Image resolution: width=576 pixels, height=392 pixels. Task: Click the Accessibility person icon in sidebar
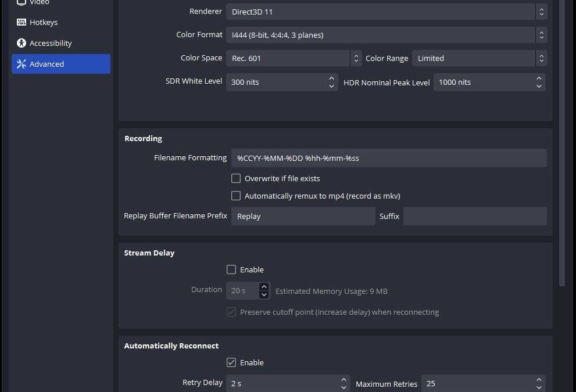22,43
